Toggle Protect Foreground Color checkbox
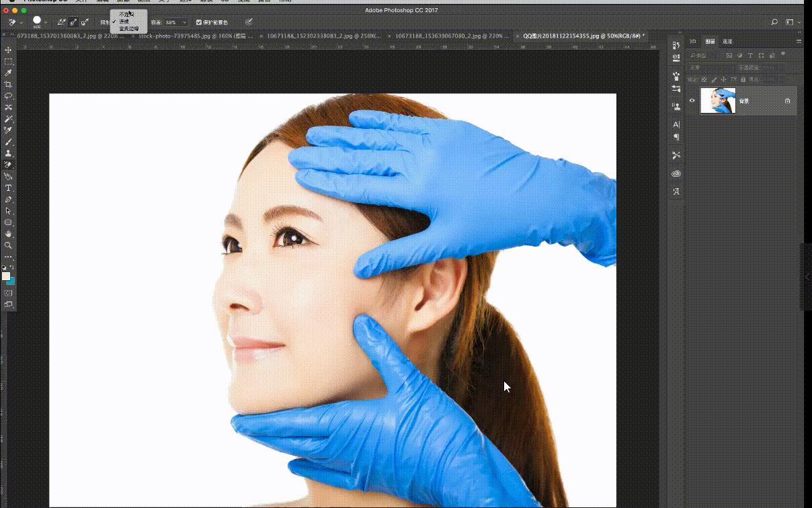The width and height of the screenshot is (812, 508). coord(199,22)
